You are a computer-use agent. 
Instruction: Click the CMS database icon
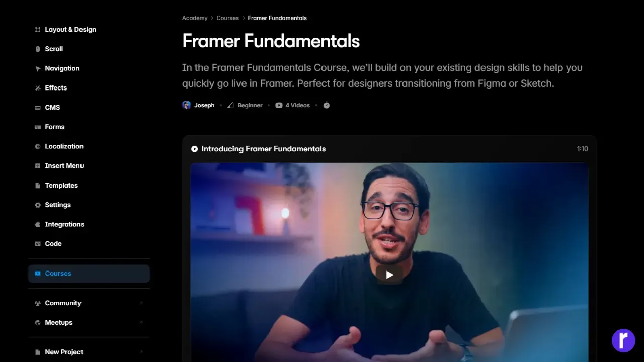click(x=38, y=108)
